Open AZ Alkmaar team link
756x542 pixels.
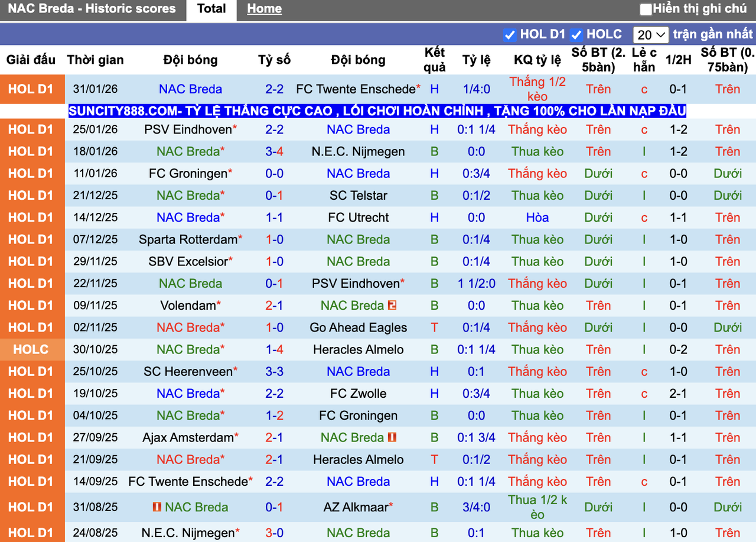[x=356, y=507]
